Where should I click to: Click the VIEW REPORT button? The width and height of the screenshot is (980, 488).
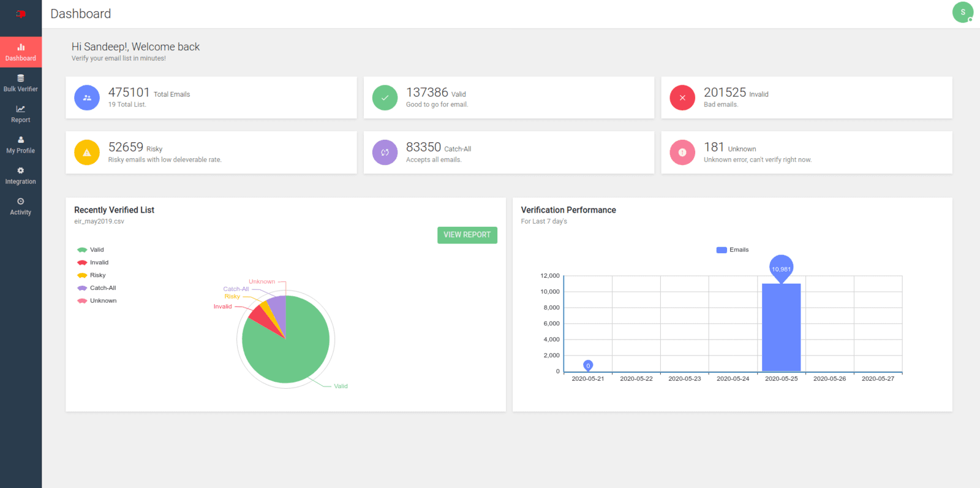click(x=467, y=235)
